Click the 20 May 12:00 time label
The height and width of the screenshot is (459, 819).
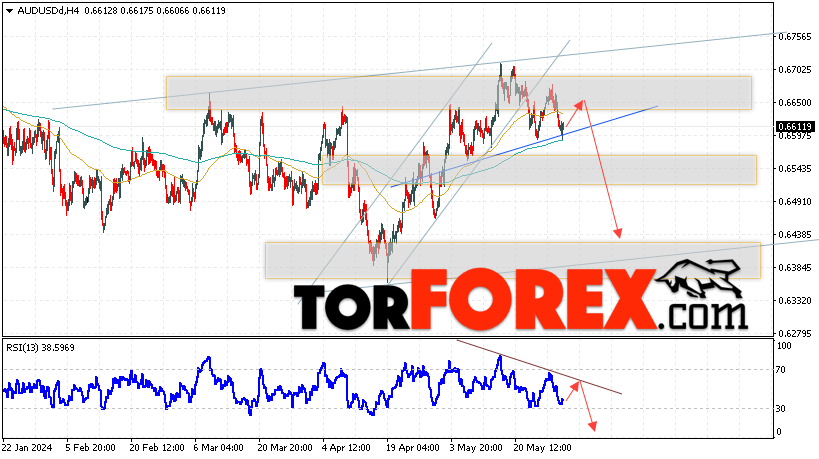542,448
